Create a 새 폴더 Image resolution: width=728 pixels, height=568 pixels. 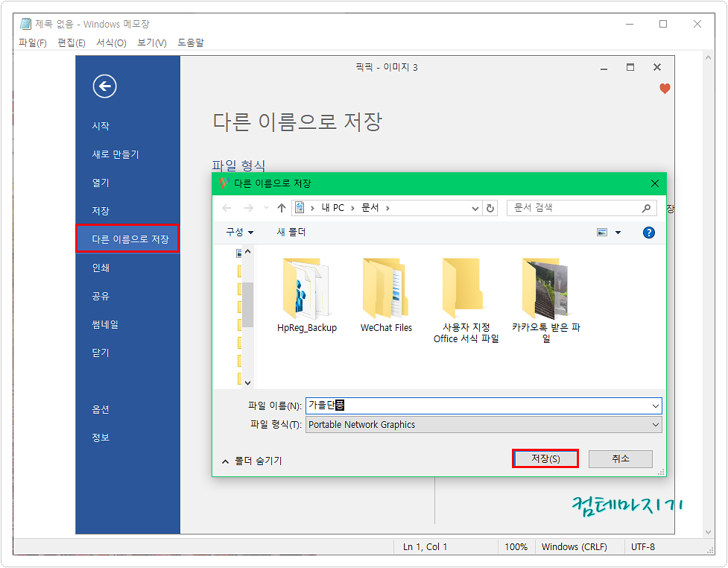pyautogui.click(x=291, y=233)
